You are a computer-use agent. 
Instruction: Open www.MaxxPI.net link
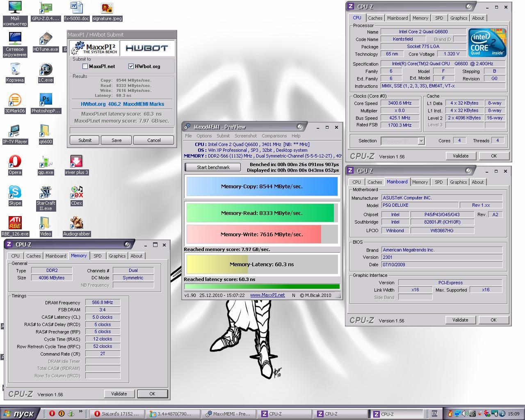tap(267, 295)
